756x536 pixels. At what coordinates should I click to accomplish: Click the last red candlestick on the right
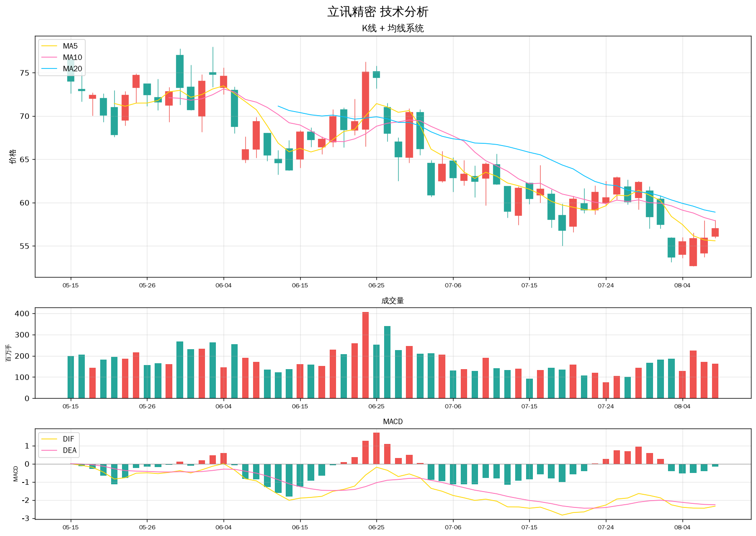point(715,233)
